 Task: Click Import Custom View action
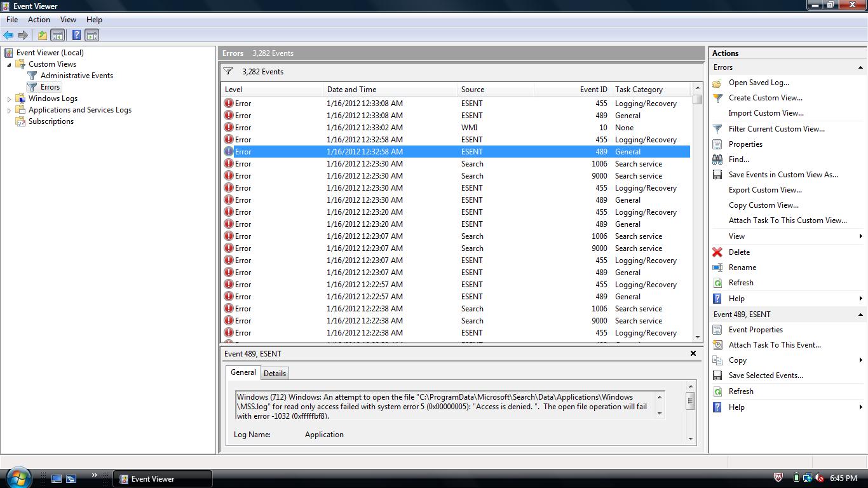(766, 113)
